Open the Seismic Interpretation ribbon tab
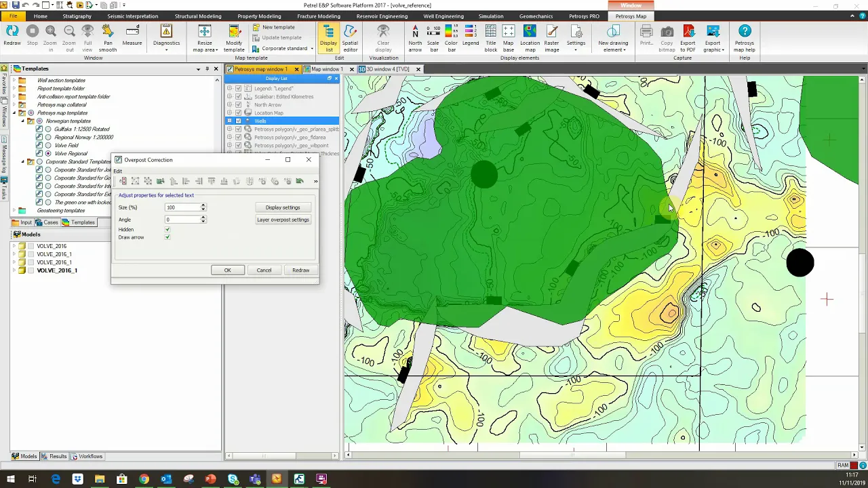This screenshot has width=868, height=488. 132,16
